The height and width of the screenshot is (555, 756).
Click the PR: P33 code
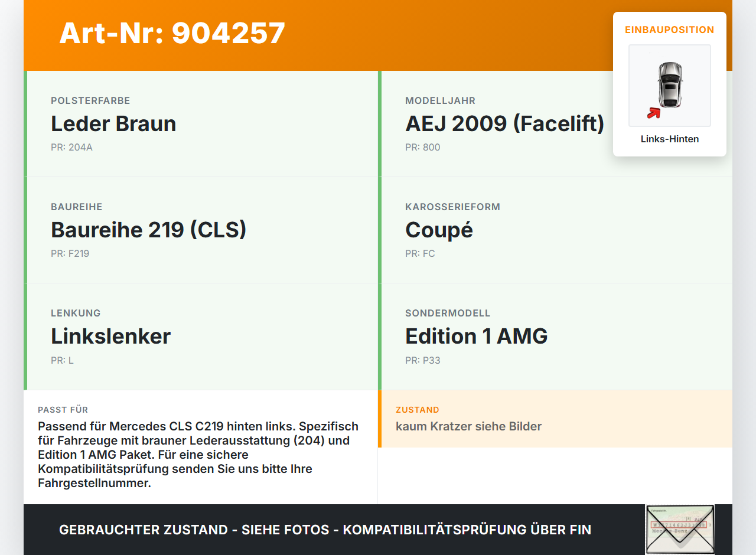[x=423, y=360]
